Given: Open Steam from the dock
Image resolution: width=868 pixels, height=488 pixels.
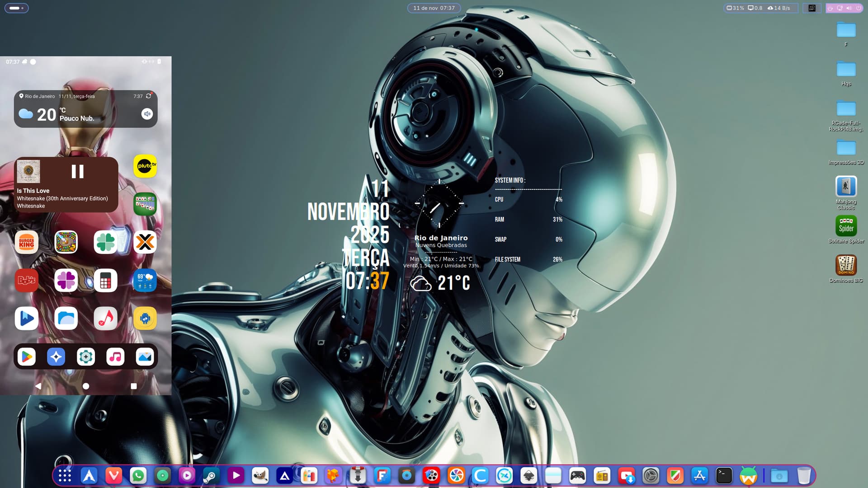Looking at the screenshot, I should coord(211,475).
